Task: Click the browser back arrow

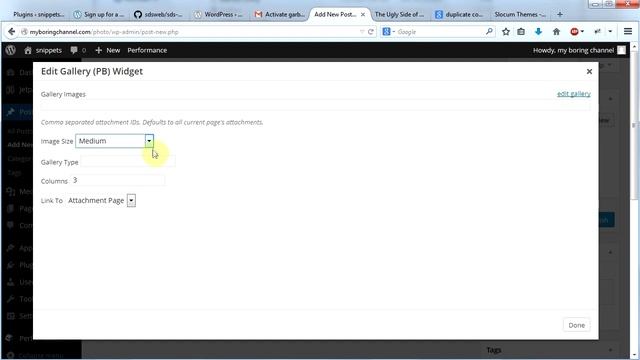Action: coord(11,31)
